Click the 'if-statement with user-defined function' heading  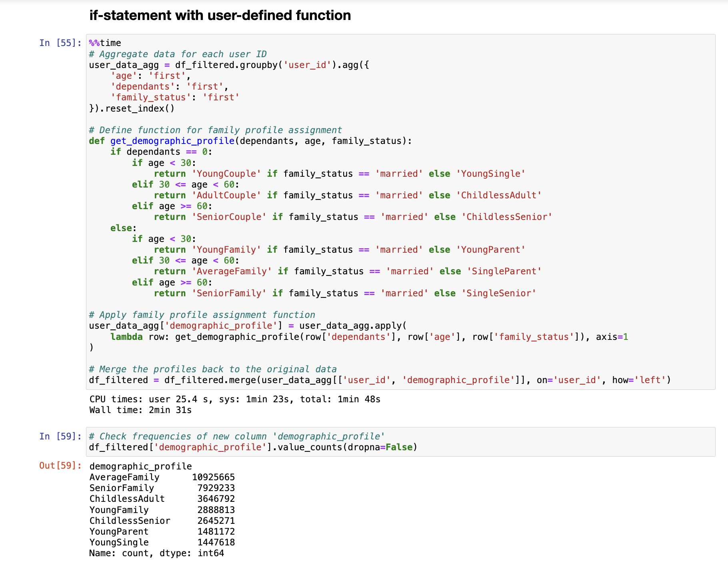pos(220,15)
